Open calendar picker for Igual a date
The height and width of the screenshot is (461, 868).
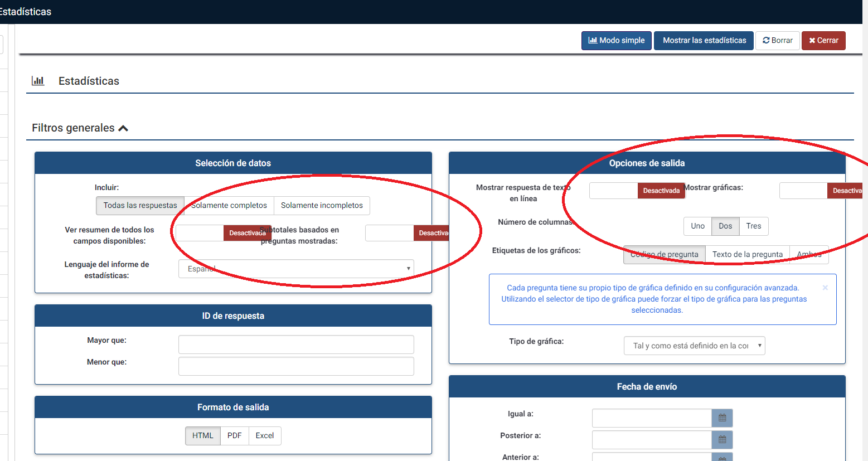(722, 418)
